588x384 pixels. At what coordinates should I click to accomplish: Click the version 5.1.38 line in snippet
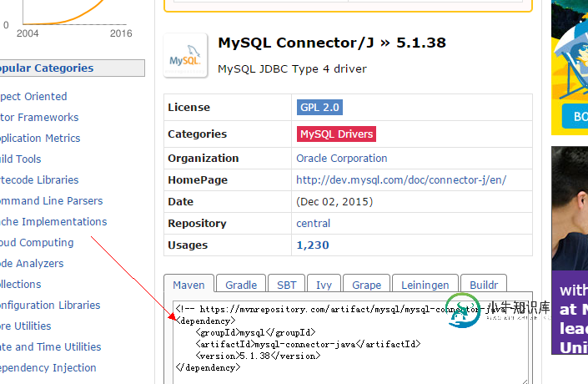pyautogui.click(x=258, y=356)
